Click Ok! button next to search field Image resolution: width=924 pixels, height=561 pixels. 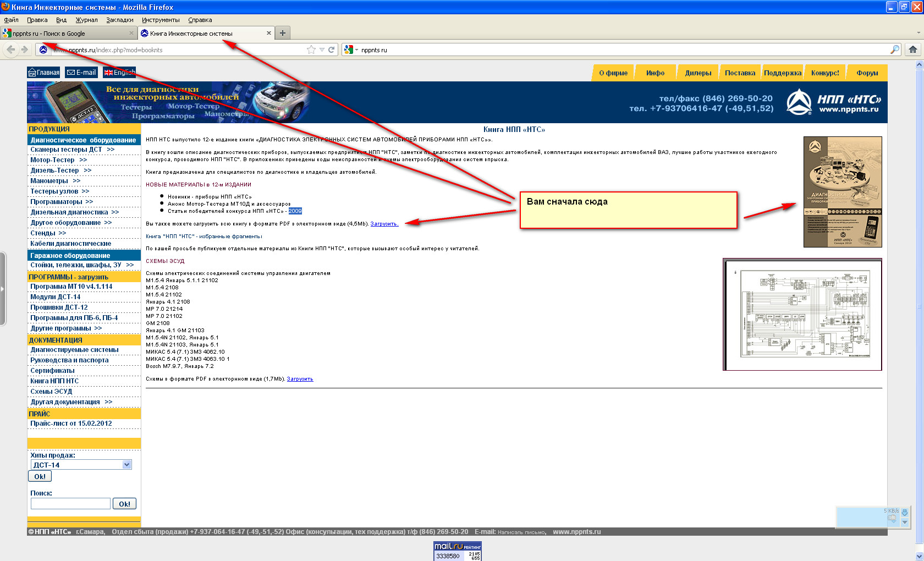(124, 504)
